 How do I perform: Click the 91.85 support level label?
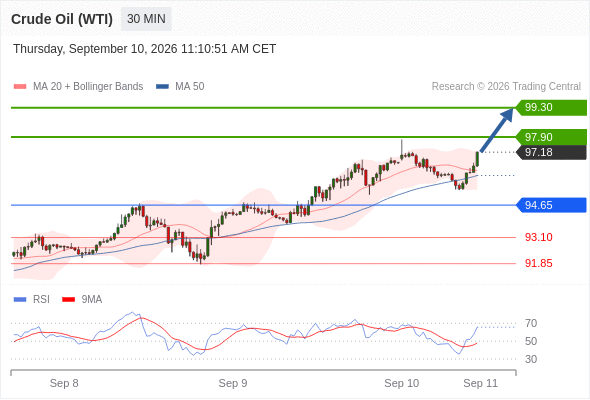tap(538, 263)
